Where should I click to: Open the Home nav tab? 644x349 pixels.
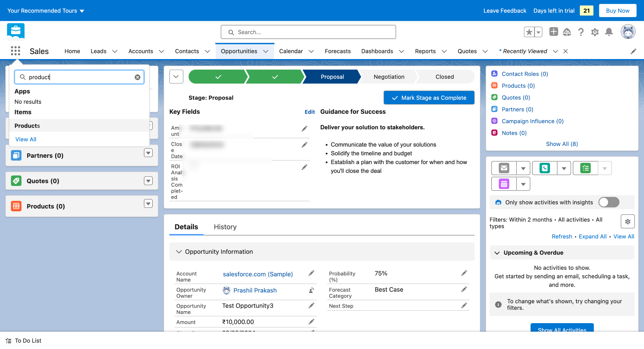point(72,51)
